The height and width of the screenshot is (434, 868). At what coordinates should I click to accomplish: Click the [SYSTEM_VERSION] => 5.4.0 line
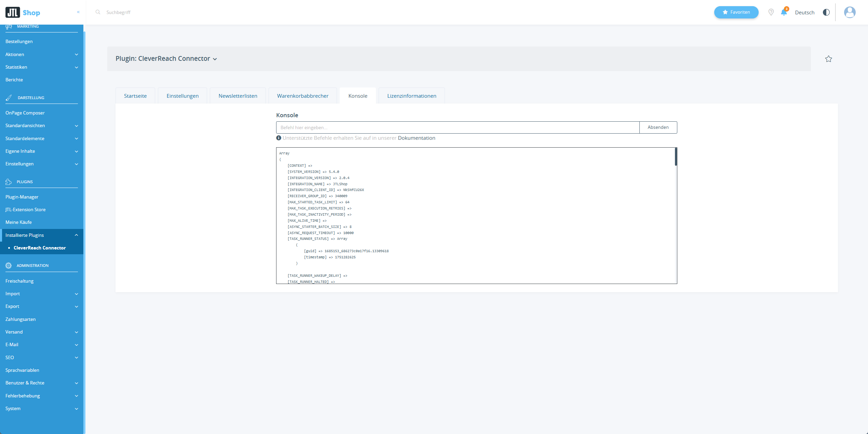pyautogui.click(x=313, y=172)
